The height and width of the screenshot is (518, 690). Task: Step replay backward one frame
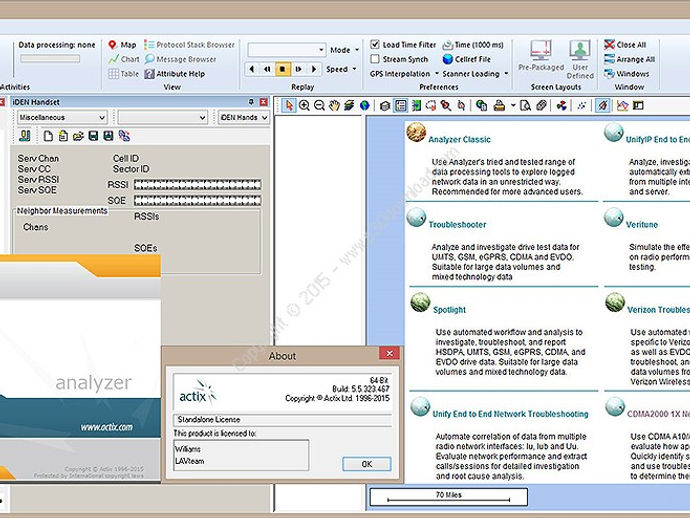point(267,69)
